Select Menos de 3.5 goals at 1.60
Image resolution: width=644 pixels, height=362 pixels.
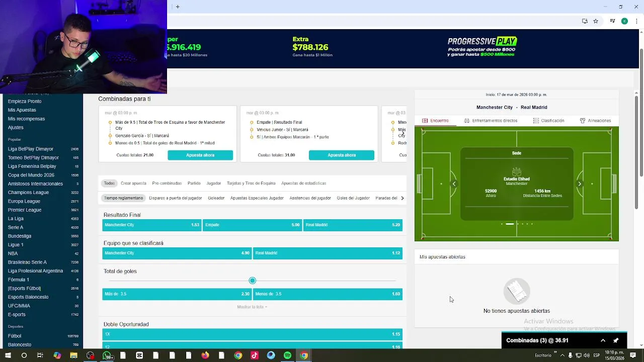pyautogui.click(x=328, y=294)
